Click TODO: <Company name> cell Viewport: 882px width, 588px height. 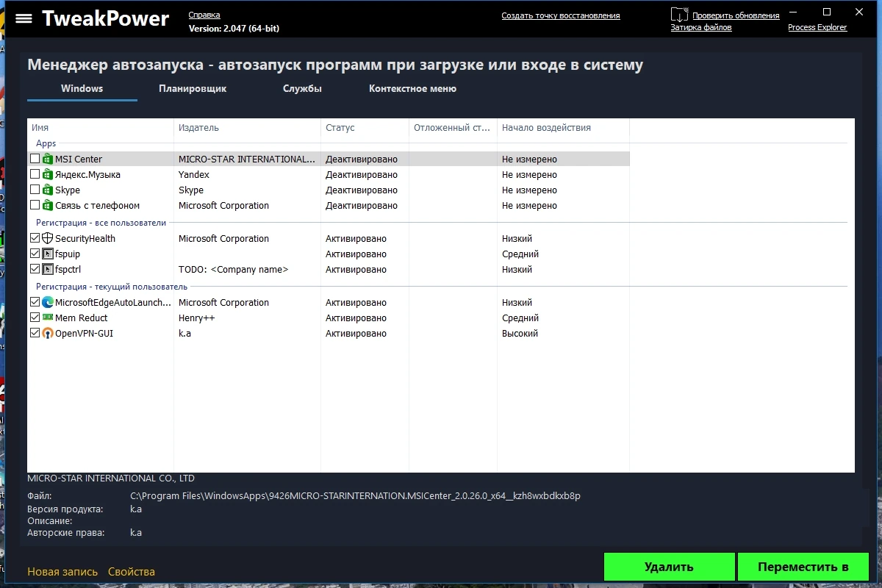pyautogui.click(x=234, y=269)
